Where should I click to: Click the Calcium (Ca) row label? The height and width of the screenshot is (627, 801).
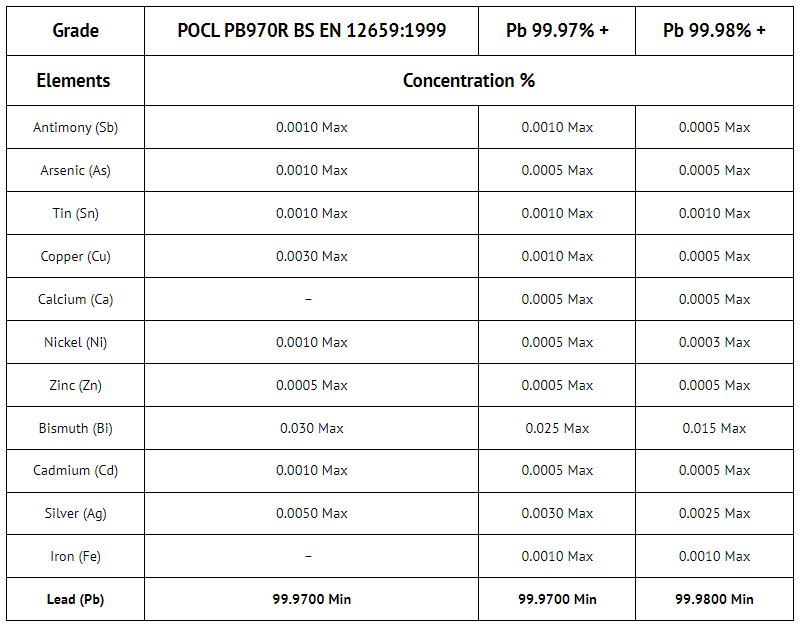point(75,299)
